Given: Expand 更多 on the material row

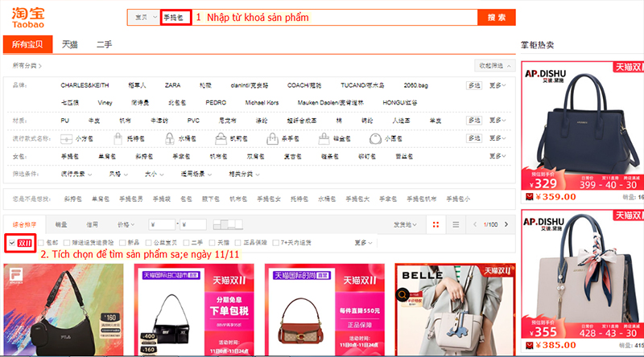Looking at the screenshot, I should (x=497, y=121).
